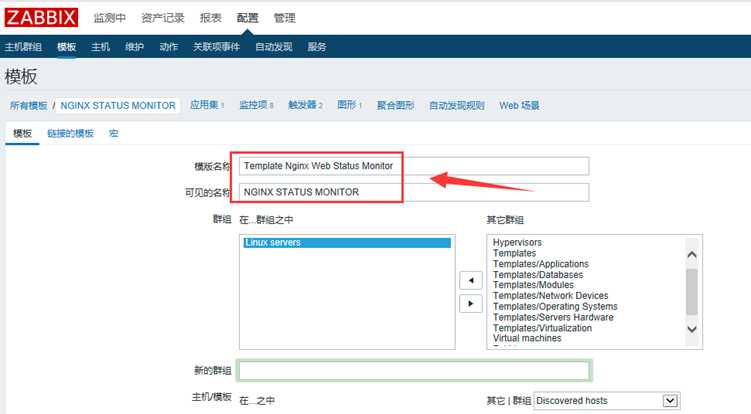This screenshot has height=414, width=751.
Task: Open the 配置 main menu
Action: tap(248, 18)
